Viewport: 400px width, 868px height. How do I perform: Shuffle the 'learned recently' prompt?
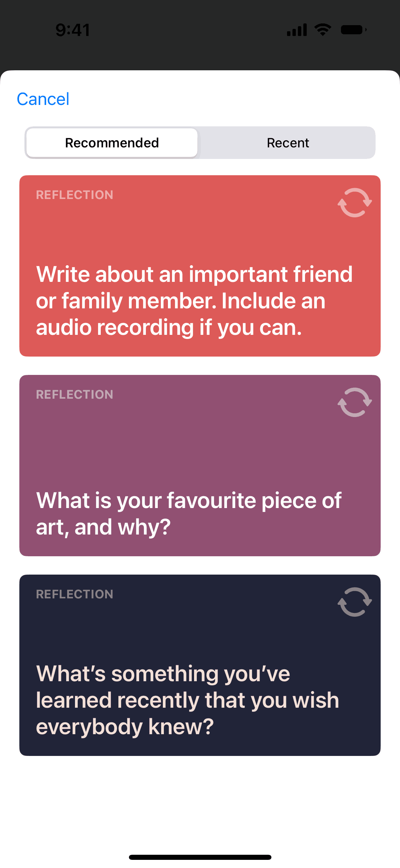click(355, 602)
